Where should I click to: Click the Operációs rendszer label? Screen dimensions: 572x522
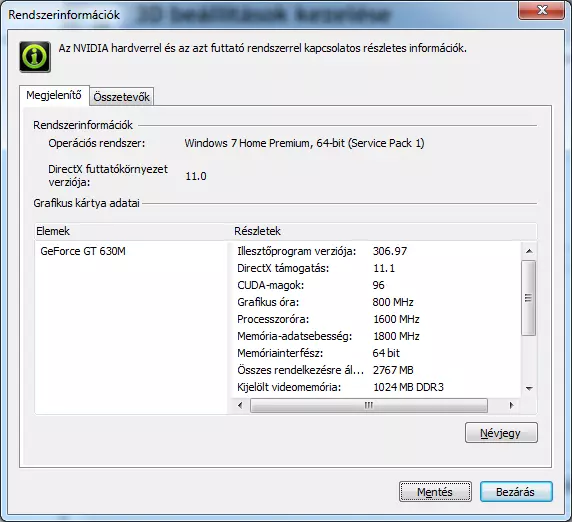tap(97, 143)
